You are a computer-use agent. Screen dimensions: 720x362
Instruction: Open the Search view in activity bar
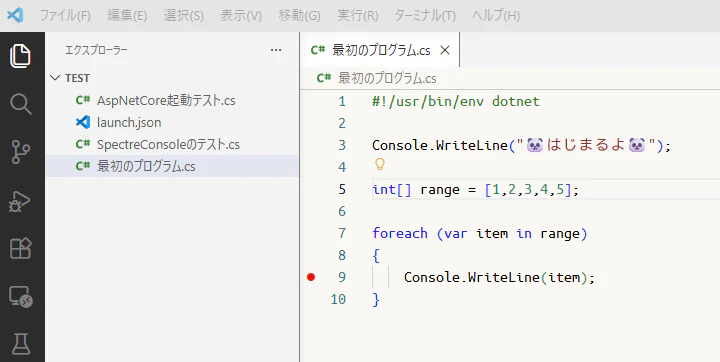coord(21,104)
